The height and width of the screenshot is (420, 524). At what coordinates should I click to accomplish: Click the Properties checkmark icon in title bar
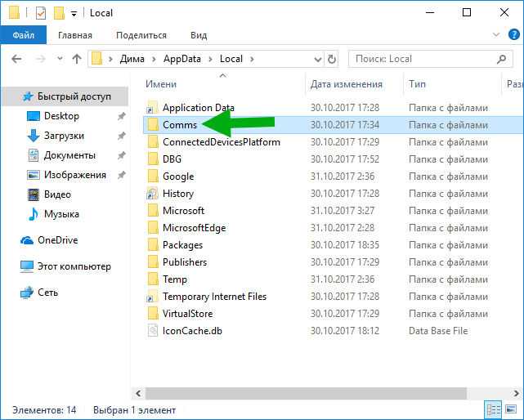[x=41, y=13]
